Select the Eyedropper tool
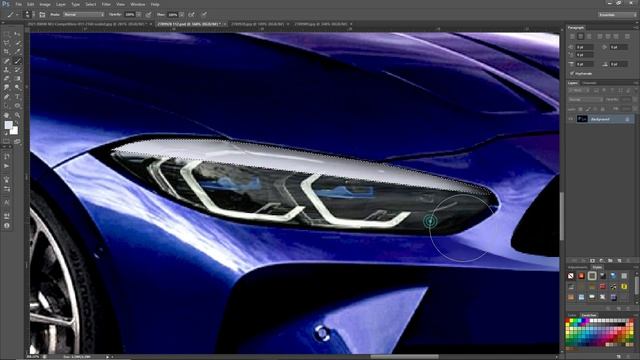The height and width of the screenshot is (360, 640). [x=17, y=52]
